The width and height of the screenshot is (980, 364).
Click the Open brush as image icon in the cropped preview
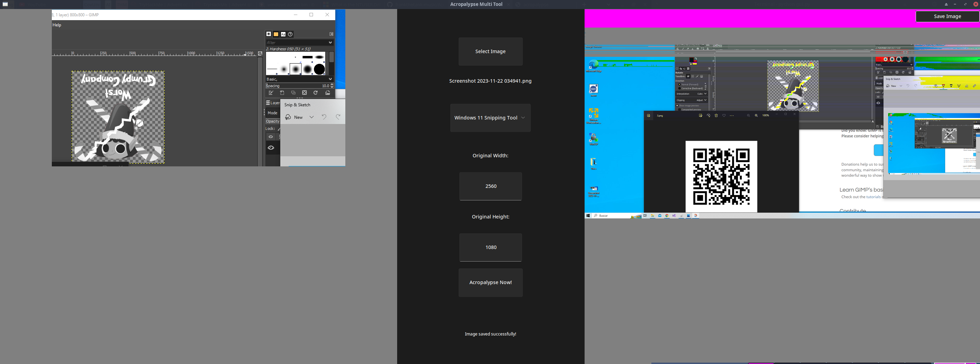click(328, 93)
